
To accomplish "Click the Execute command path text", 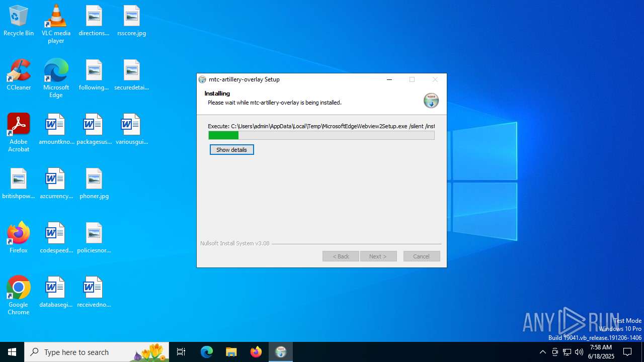I will point(321,126).
